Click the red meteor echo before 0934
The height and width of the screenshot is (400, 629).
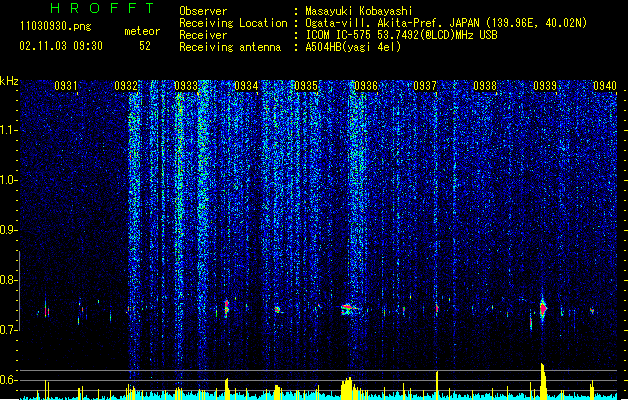click(226, 308)
